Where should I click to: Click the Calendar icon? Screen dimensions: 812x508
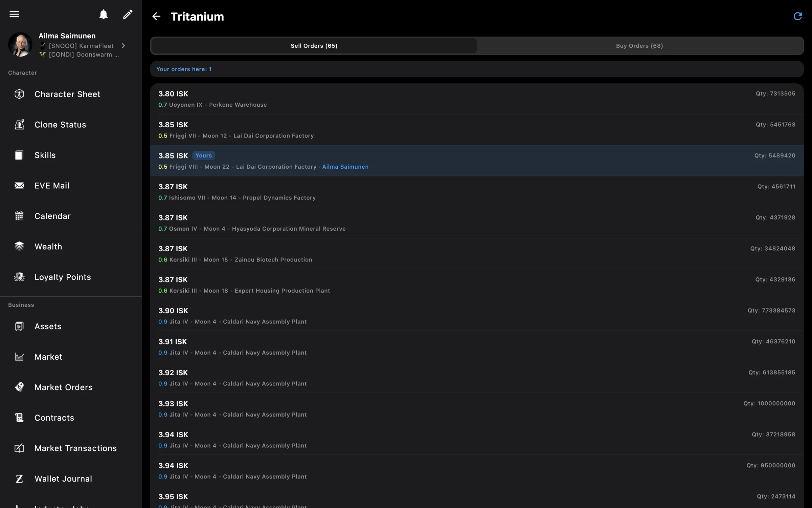[19, 216]
